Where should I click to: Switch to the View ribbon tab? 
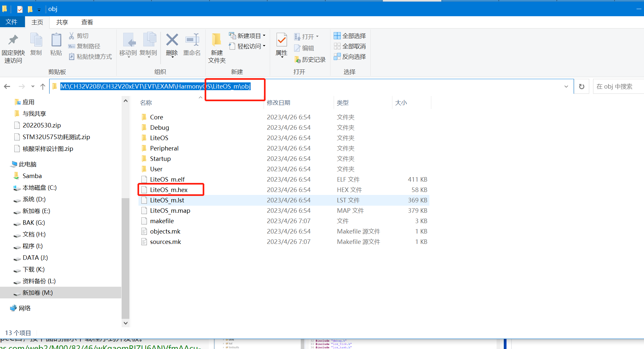(87, 22)
